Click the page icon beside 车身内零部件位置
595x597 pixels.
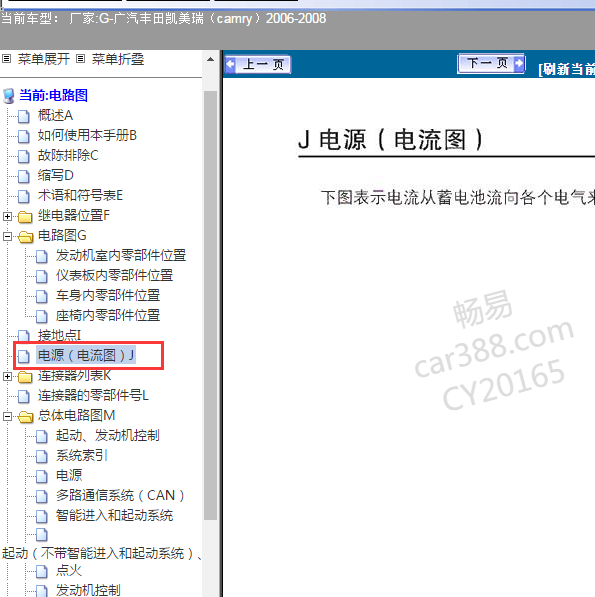(42, 296)
